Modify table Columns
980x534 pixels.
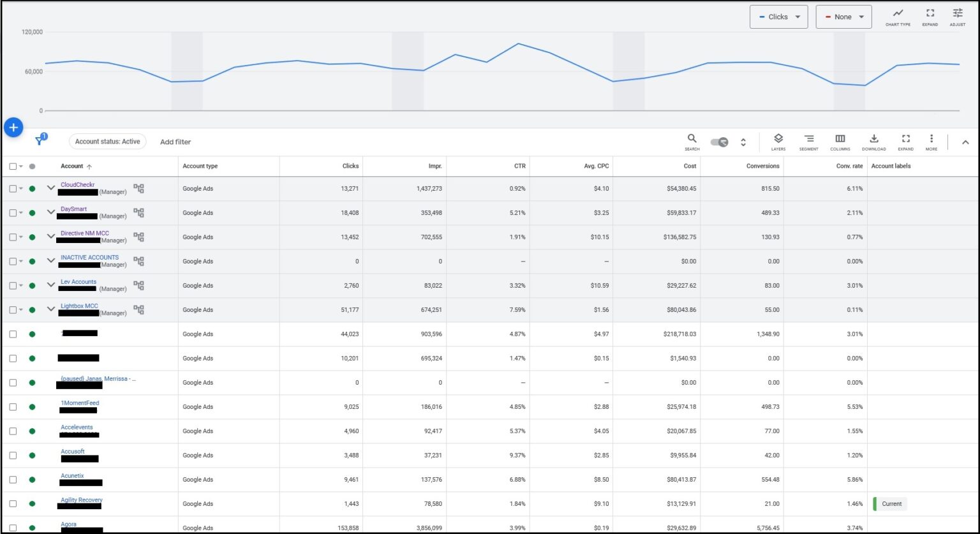click(840, 141)
